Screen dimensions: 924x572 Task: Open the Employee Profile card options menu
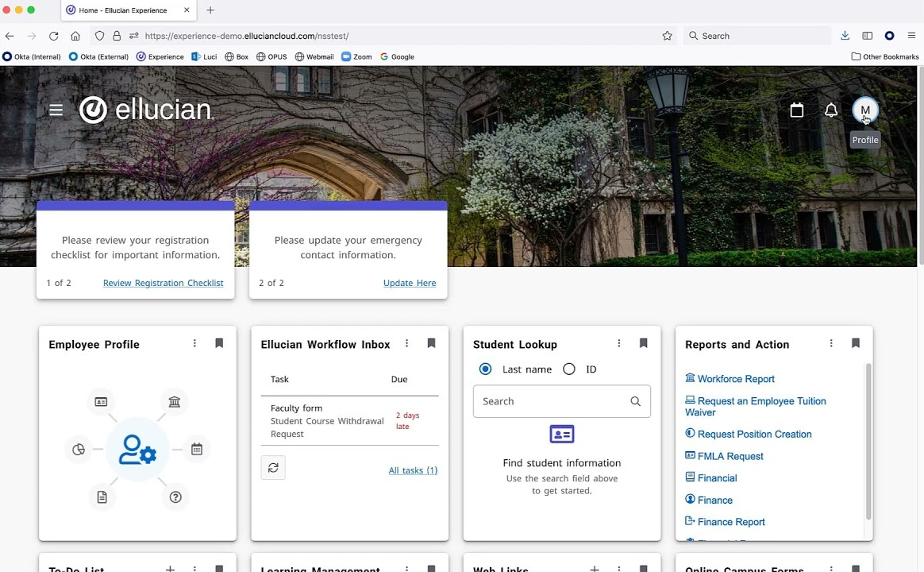tap(194, 343)
